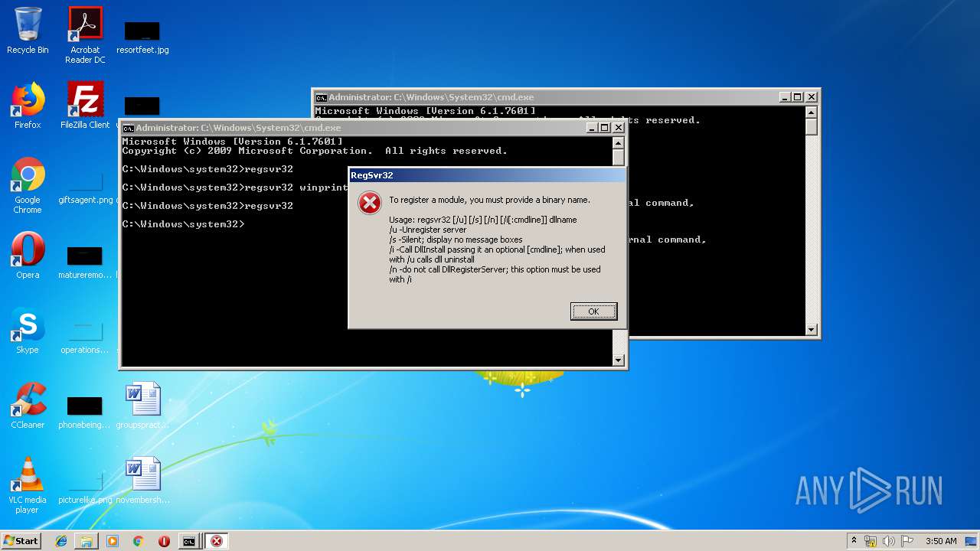
Task: Click 'To register a module' message text
Action: [x=489, y=200]
